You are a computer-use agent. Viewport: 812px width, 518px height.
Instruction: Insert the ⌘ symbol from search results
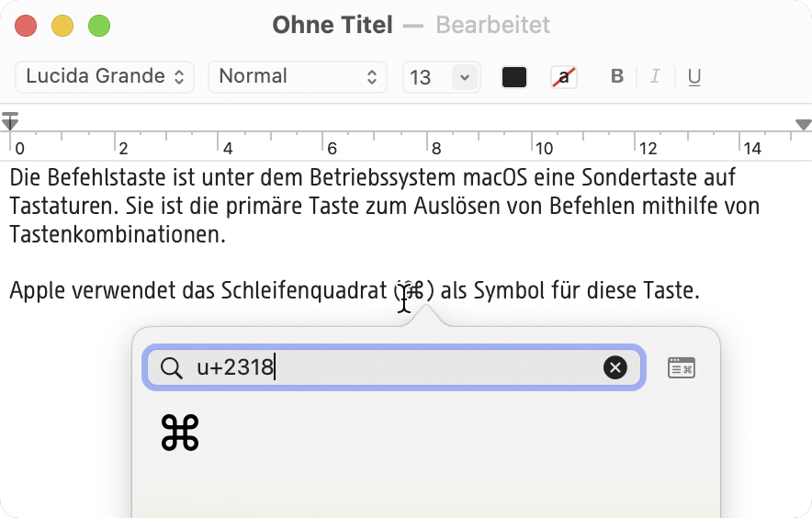pos(180,434)
